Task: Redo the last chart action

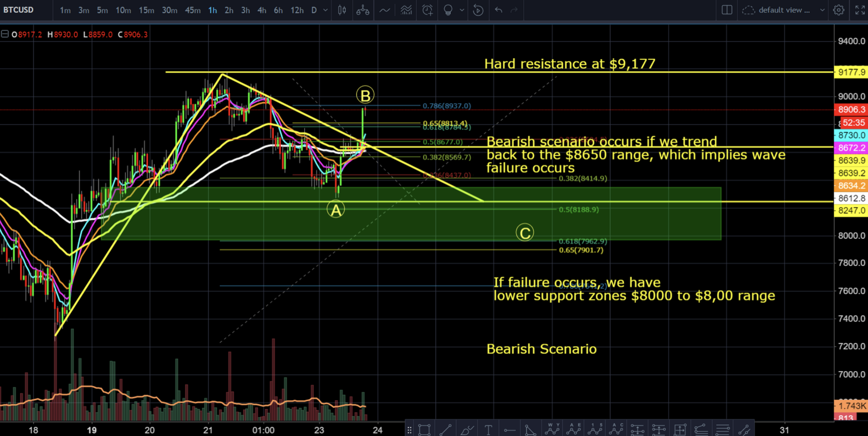Action: click(514, 10)
